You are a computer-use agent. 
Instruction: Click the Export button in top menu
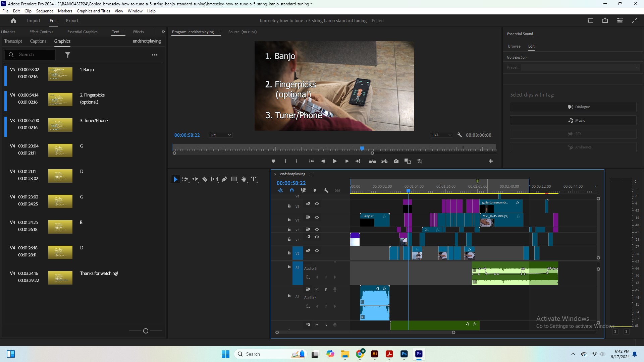pos(72,21)
